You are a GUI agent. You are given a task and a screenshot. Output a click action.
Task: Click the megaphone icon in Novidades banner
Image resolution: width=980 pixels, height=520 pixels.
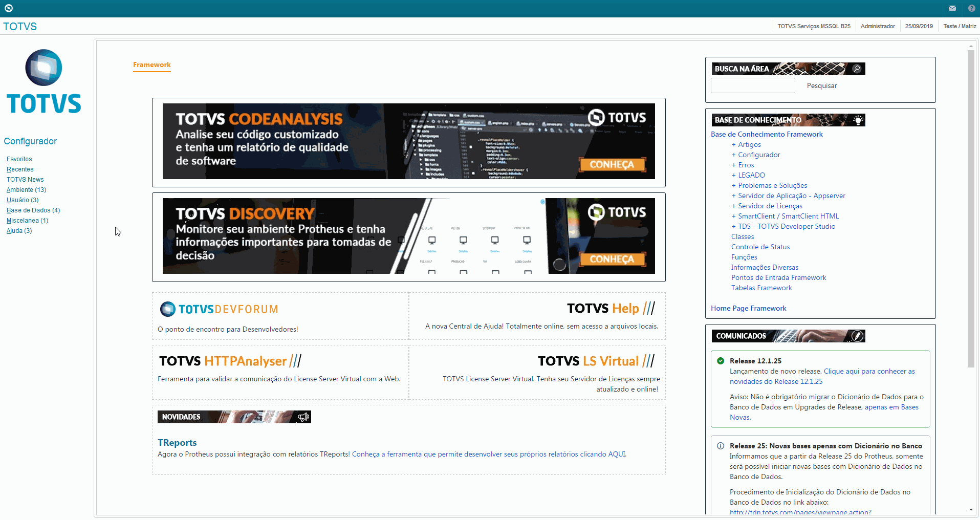[x=303, y=417]
